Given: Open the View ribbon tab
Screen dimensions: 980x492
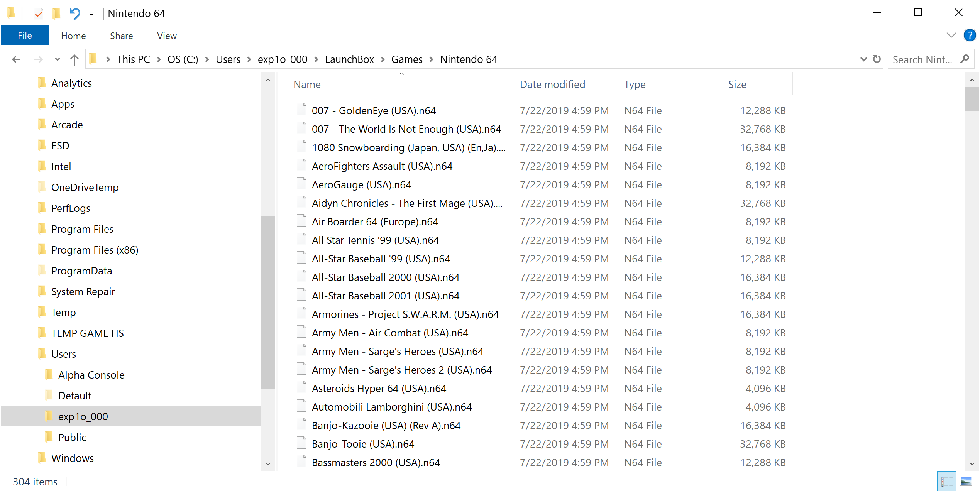Looking at the screenshot, I should (167, 36).
